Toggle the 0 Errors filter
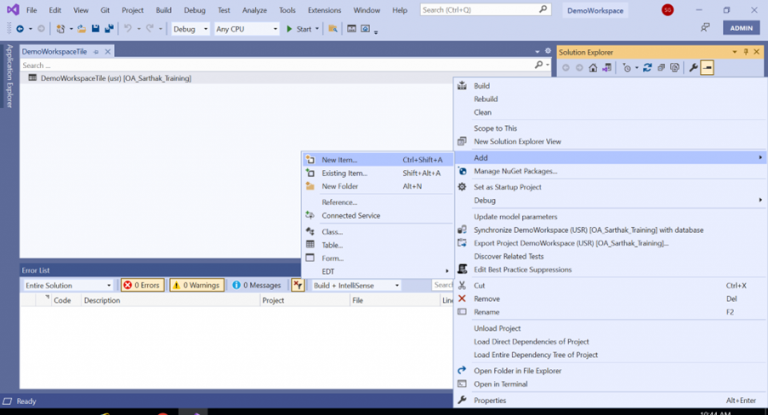Image resolution: width=768 pixels, height=415 pixels. tap(142, 285)
